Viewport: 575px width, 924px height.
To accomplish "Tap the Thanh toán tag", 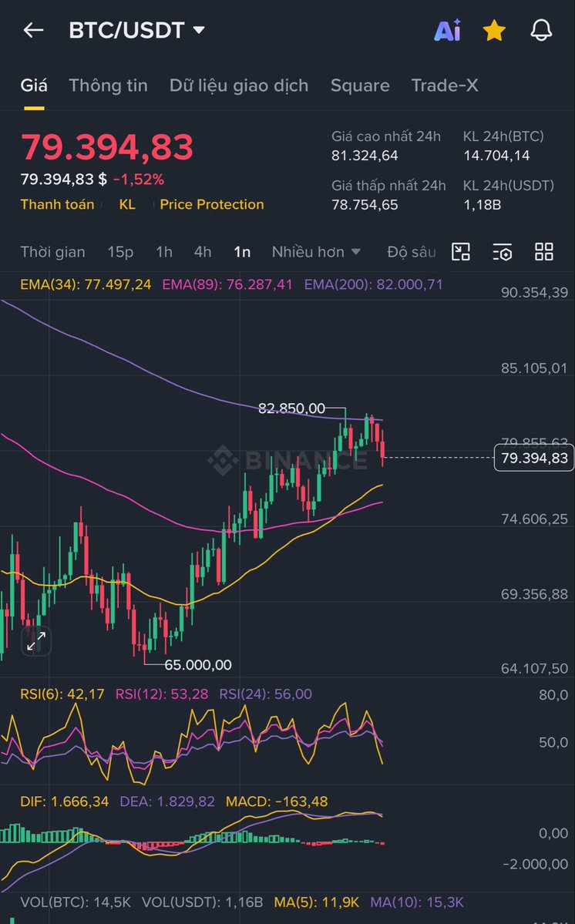I will tap(57, 204).
